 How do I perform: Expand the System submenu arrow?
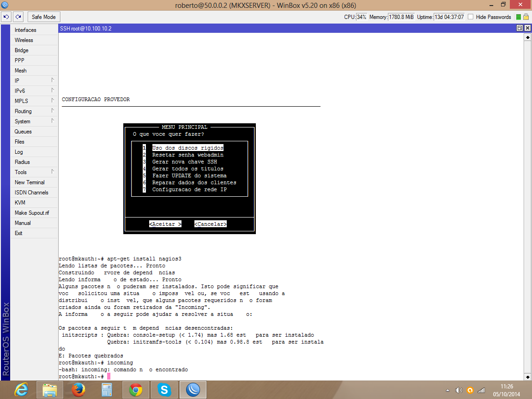click(x=53, y=121)
